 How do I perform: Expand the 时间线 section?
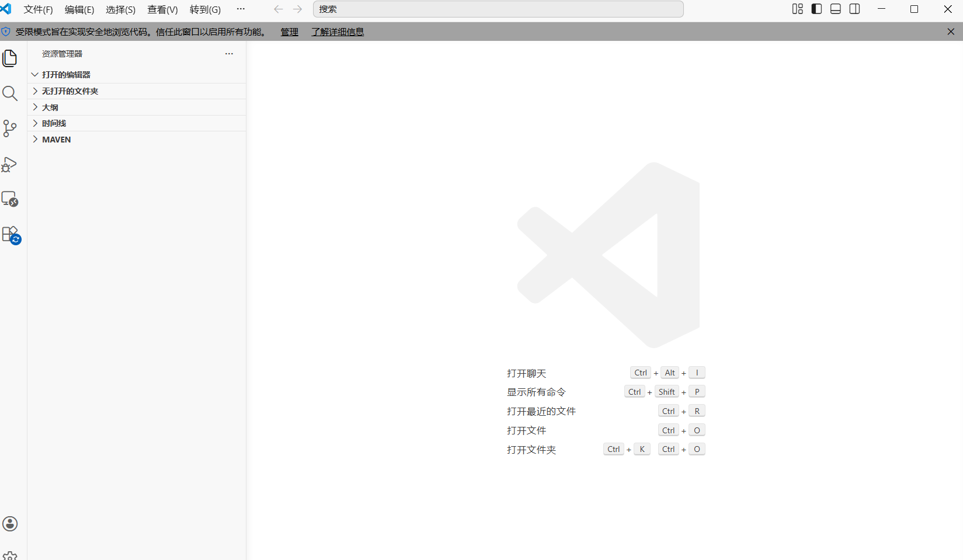point(137,123)
